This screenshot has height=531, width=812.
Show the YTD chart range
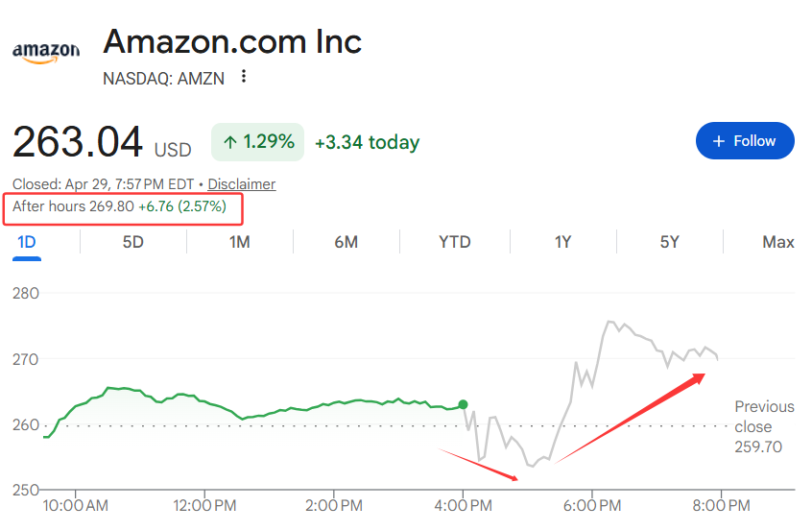tap(454, 242)
